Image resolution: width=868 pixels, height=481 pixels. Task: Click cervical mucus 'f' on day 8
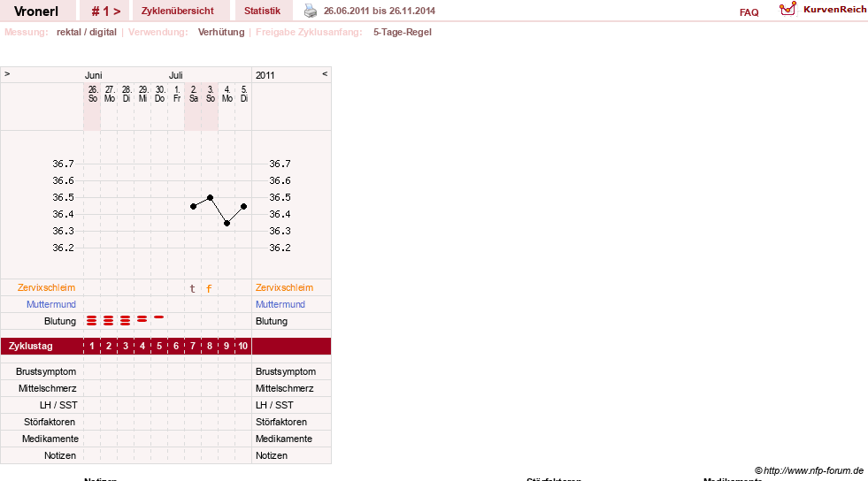209,288
